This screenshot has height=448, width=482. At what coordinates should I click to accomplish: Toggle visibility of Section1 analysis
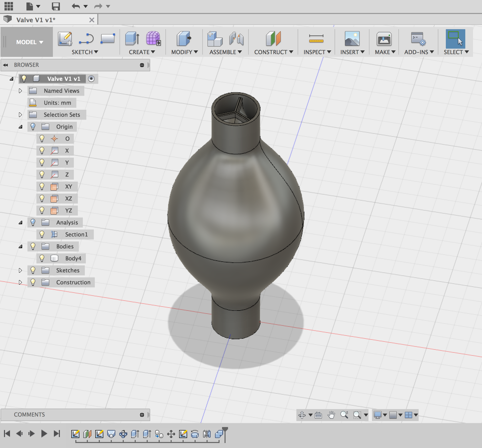(42, 234)
